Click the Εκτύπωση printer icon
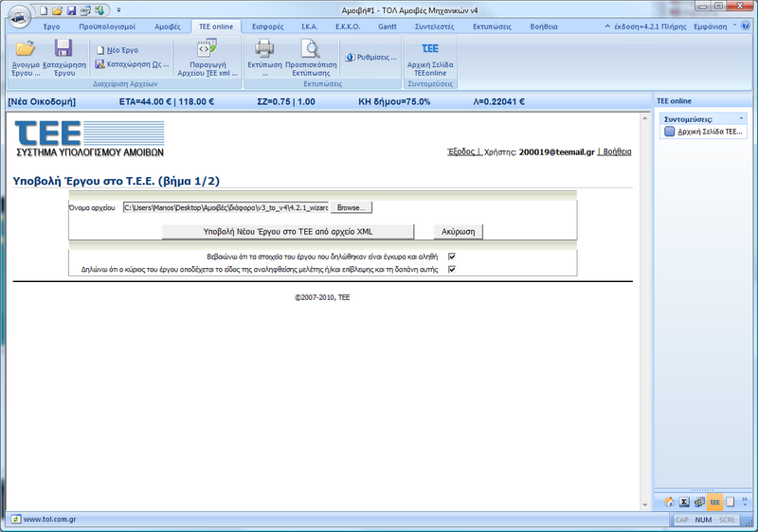The height and width of the screenshot is (532, 758). [x=264, y=49]
